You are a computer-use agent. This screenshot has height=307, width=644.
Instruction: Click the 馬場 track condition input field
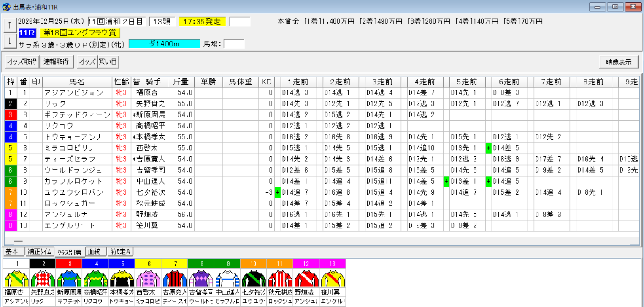(x=234, y=43)
